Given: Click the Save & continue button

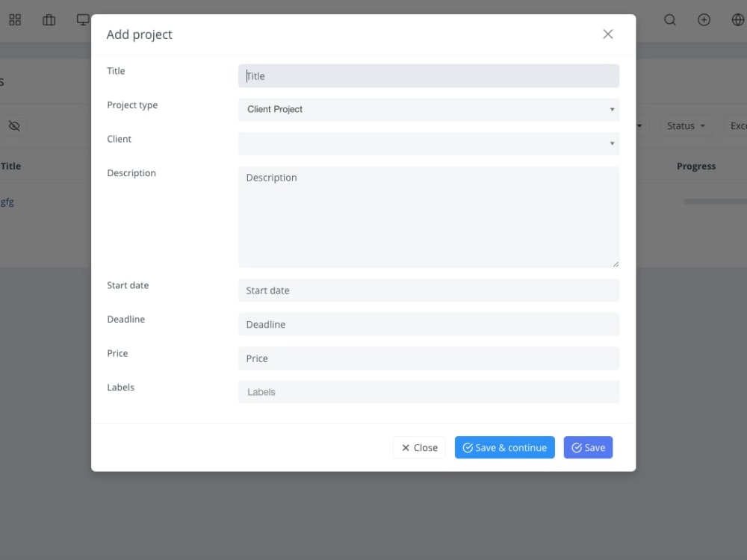Looking at the screenshot, I should pos(504,447).
